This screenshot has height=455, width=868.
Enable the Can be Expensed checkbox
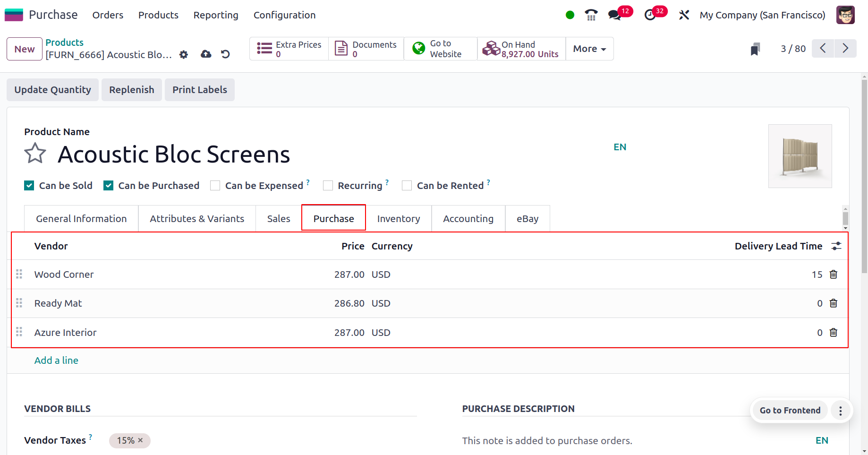click(x=215, y=185)
